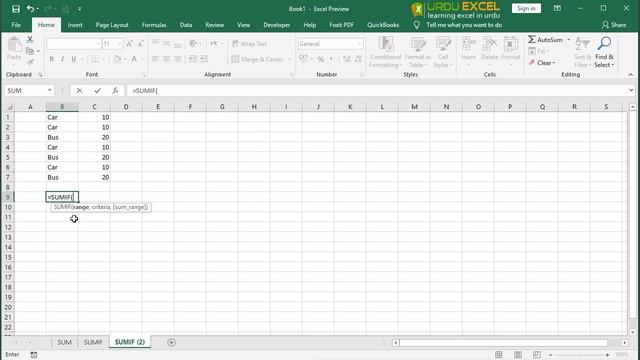Click Ribbon Display Options icon

coord(557,9)
